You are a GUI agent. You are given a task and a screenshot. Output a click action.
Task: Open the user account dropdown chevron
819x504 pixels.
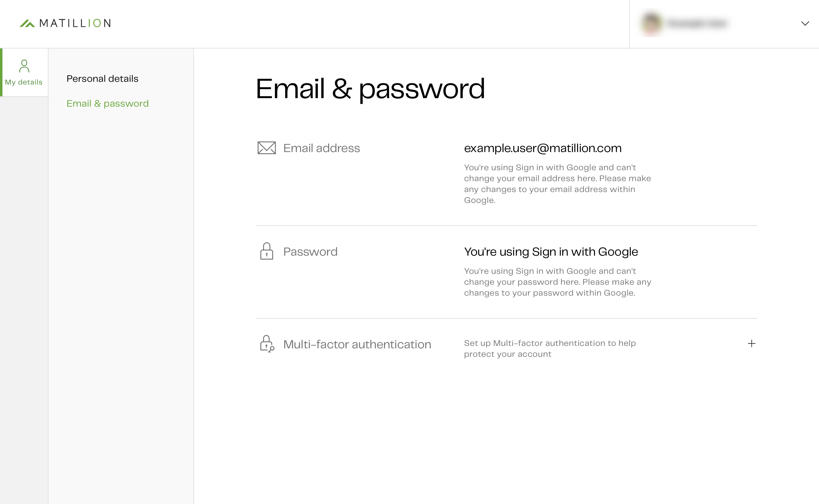pyautogui.click(x=805, y=23)
